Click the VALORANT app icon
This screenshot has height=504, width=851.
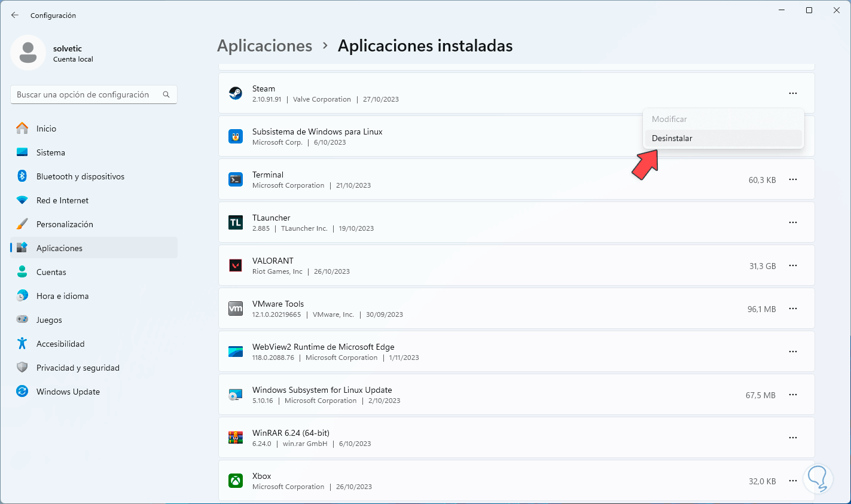(236, 265)
